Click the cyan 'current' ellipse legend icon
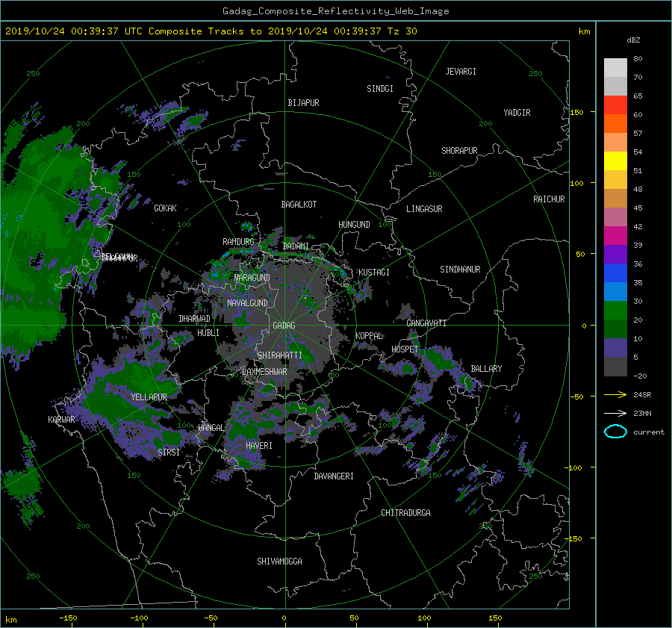This screenshot has width=672, height=628. (x=615, y=432)
